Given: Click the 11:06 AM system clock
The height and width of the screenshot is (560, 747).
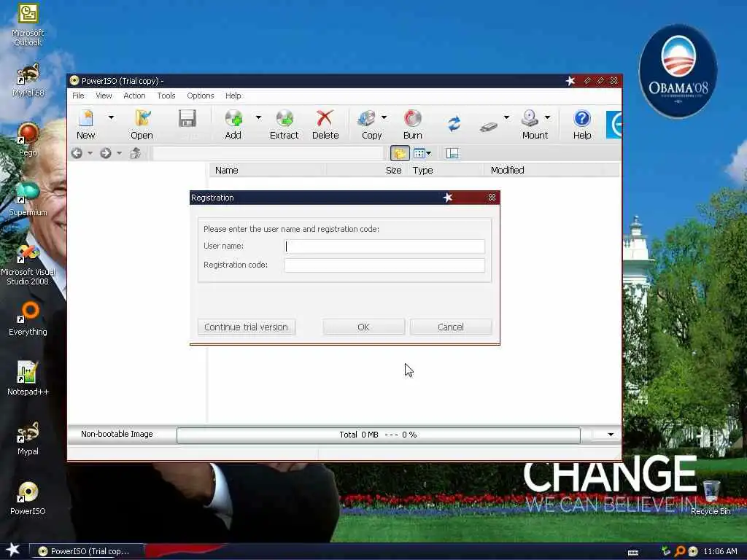Looking at the screenshot, I should (720, 551).
